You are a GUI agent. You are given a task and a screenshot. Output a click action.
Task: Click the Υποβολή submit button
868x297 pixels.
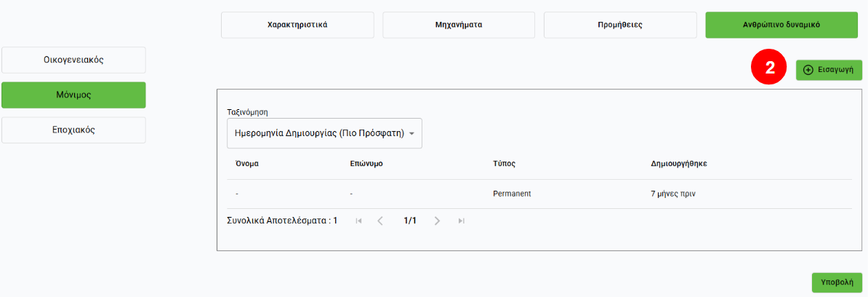tap(837, 282)
